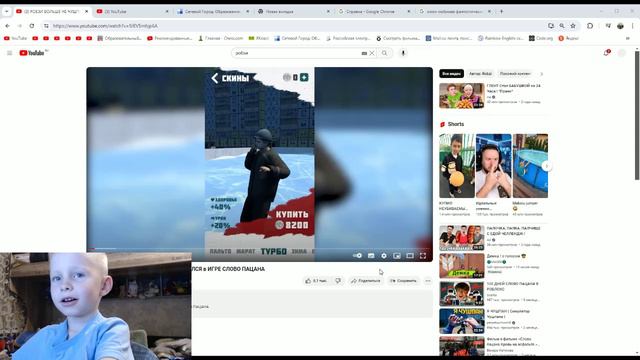The width and height of the screenshot is (640, 360).
Task: Open the first recommended video with grandma thumbnail
Action: point(462,96)
